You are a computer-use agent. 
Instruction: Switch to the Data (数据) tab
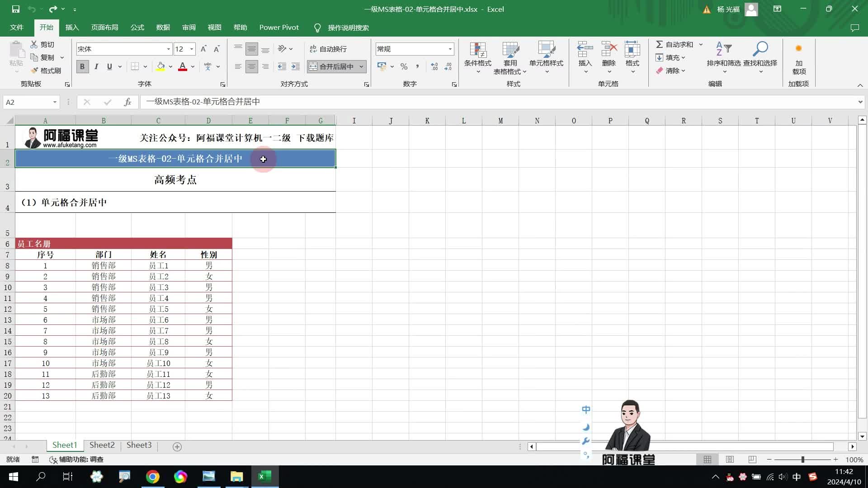coord(163,28)
